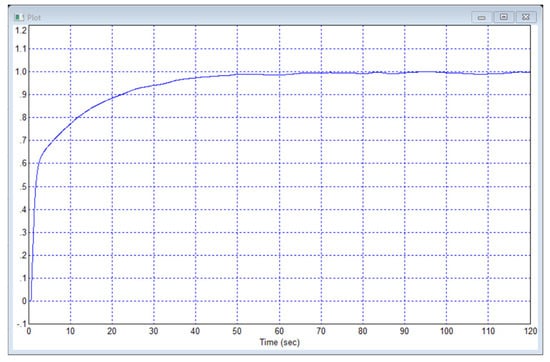
Task: Click the x-axis value 120
Action: (x=530, y=331)
